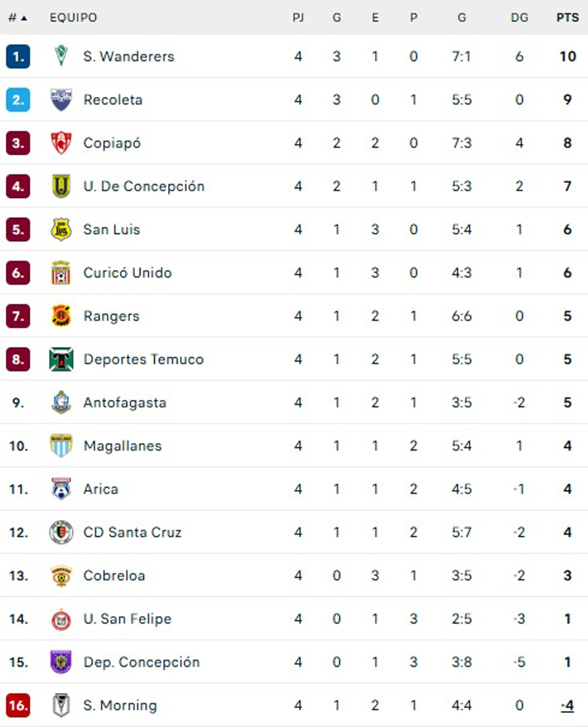Click the Magallanes striped shield icon
The height and width of the screenshot is (727, 588).
coord(61,445)
